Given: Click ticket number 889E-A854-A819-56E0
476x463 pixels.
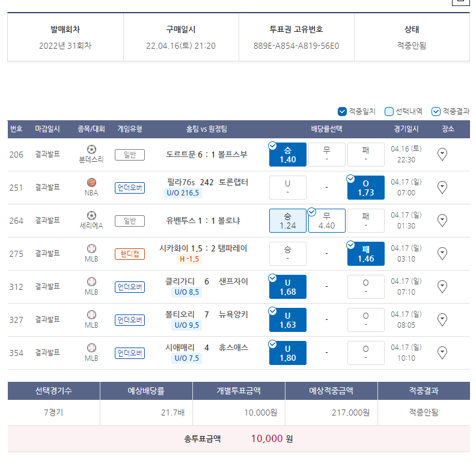Looking at the screenshot, I should (x=296, y=46).
